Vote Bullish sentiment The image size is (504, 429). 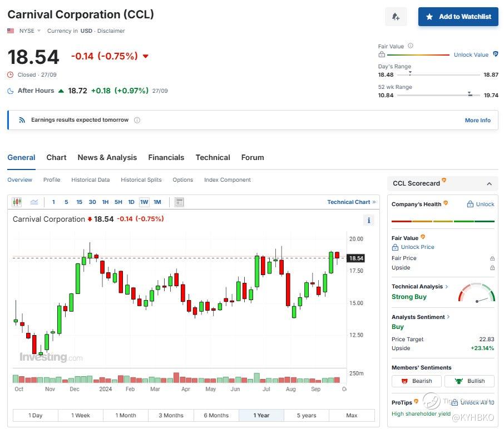coord(470,381)
